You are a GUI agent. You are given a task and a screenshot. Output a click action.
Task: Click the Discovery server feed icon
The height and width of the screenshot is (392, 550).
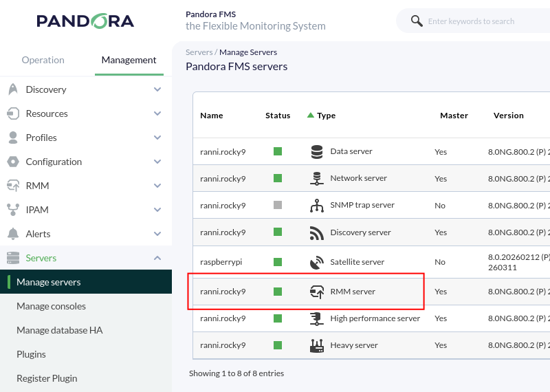pyautogui.click(x=317, y=232)
